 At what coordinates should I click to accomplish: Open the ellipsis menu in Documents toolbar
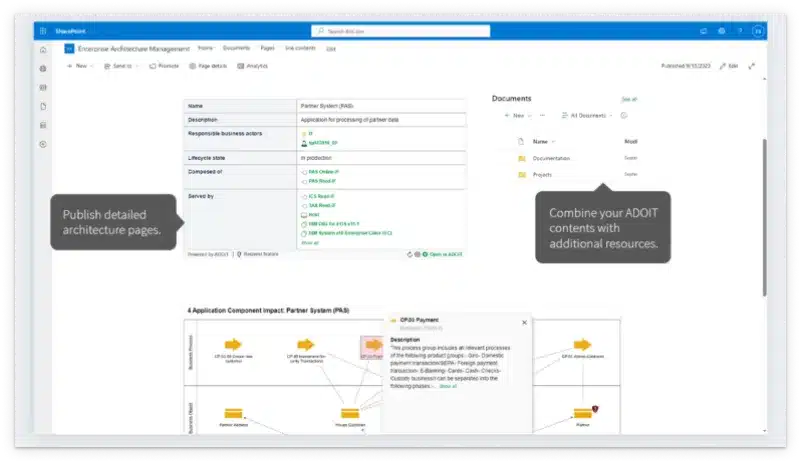click(543, 115)
